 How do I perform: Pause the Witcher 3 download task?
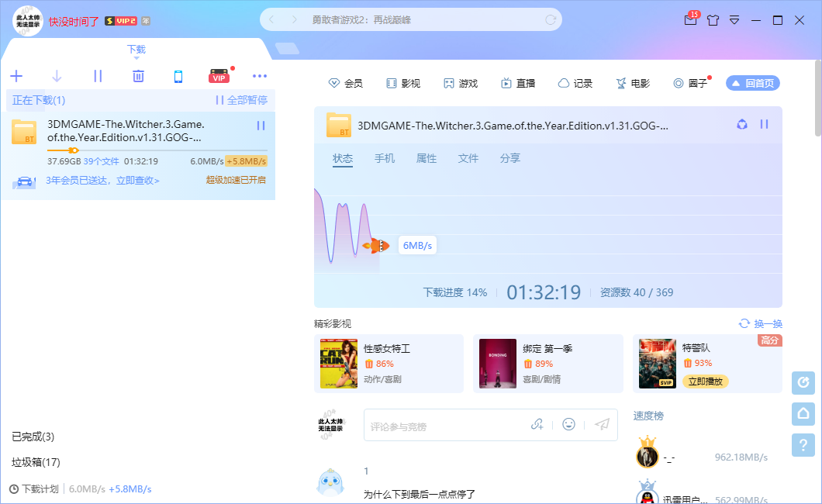[261, 125]
